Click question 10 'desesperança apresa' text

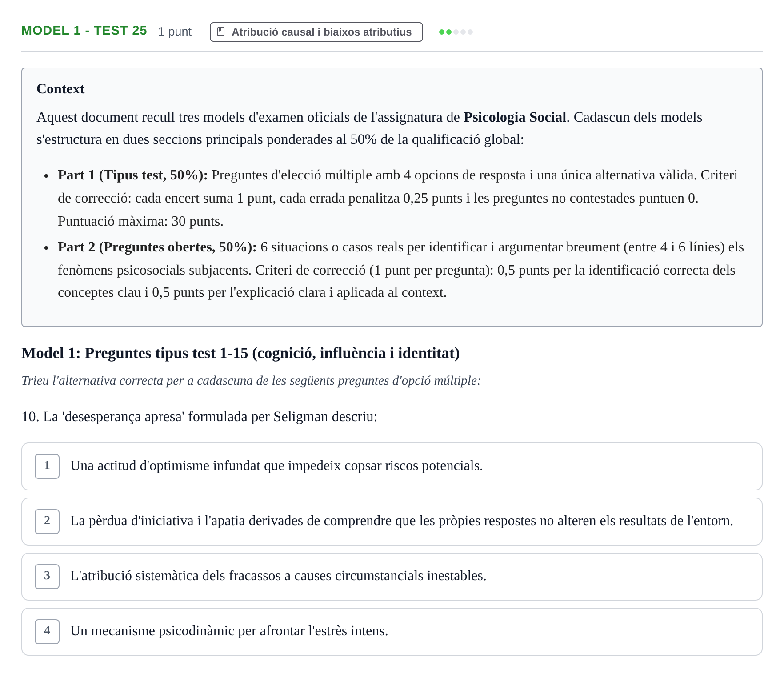tap(199, 417)
